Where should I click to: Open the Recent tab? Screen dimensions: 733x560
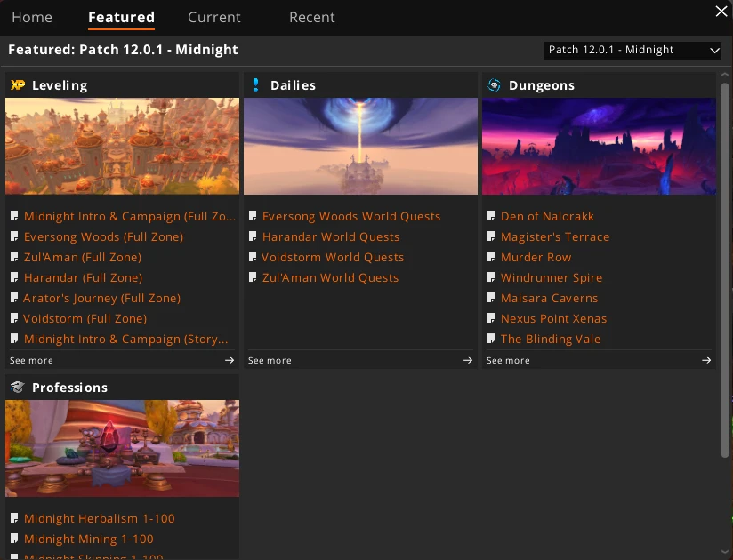click(x=312, y=17)
